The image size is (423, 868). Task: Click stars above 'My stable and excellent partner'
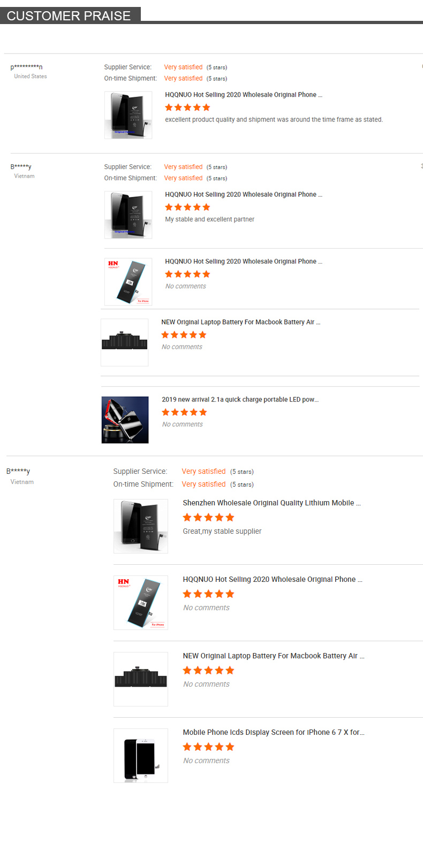pos(187,207)
